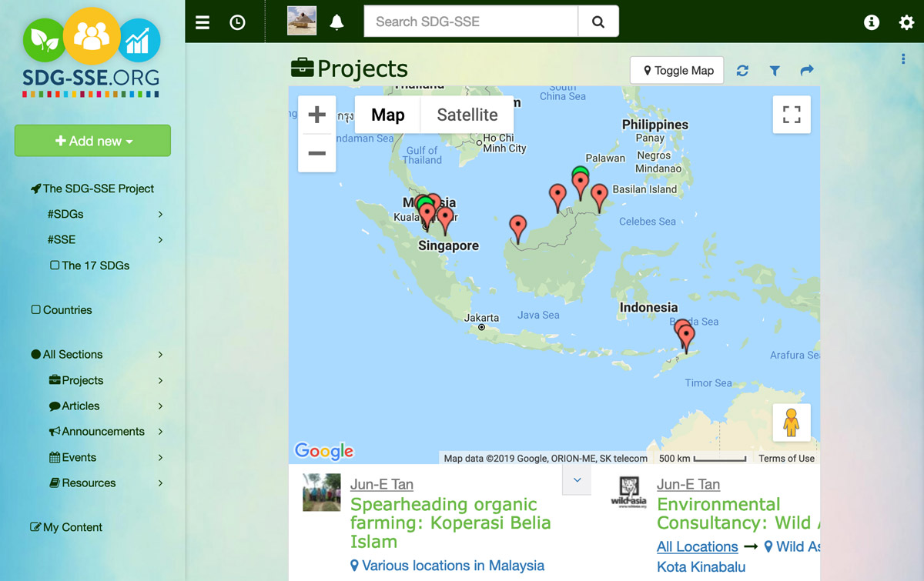Expand the #SDGs chevron
Image resolution: width=924 pixels, height=581 pixels.
click(x=160, y=214)
